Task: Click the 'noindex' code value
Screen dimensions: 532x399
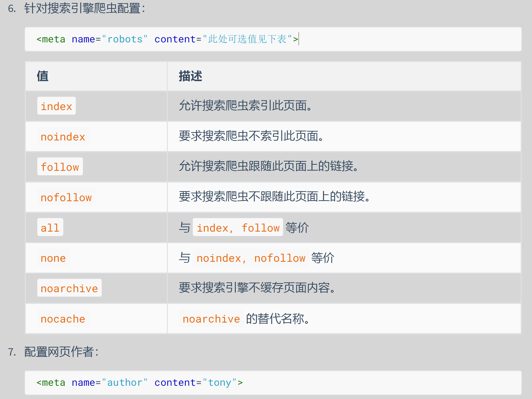Action: coord(63,137)
